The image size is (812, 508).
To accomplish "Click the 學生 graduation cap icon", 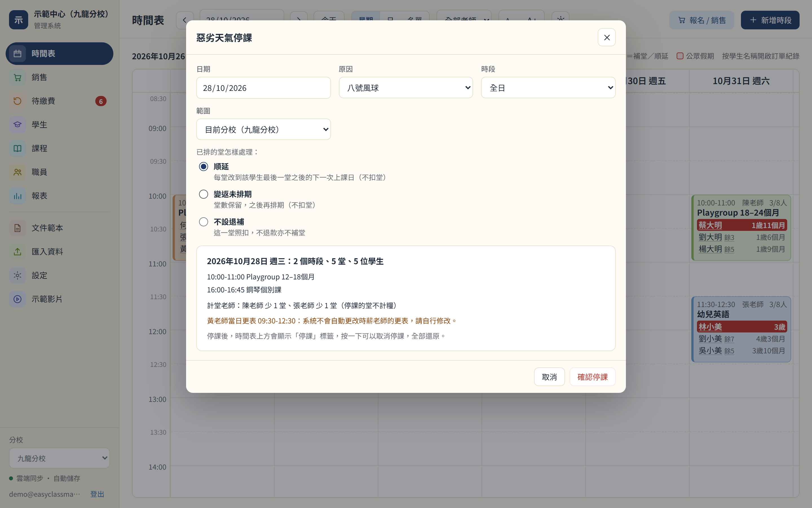I will (17, 125).
